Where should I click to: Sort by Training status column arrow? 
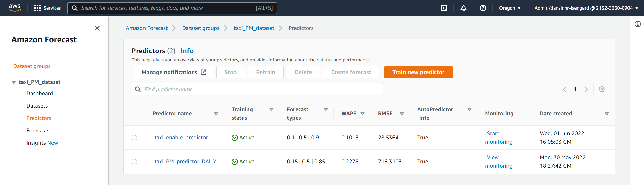click(271, 109)
